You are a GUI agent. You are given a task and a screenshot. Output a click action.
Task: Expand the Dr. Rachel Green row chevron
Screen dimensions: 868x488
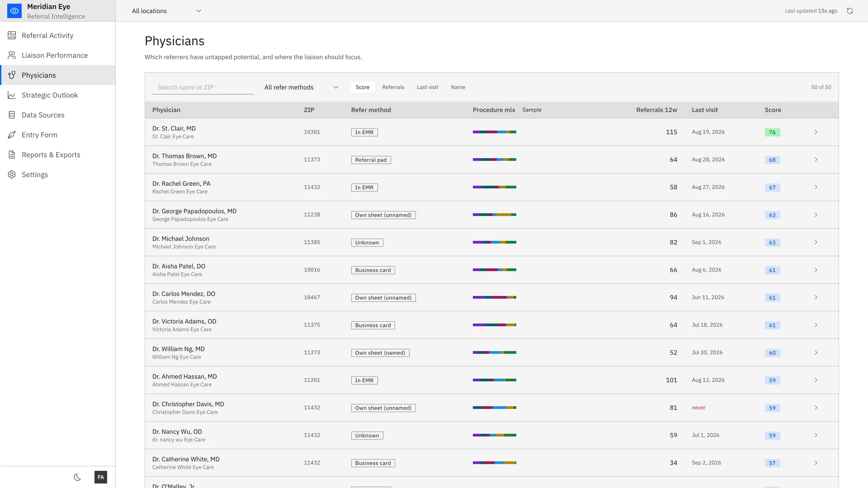click(x=816, y=188)
